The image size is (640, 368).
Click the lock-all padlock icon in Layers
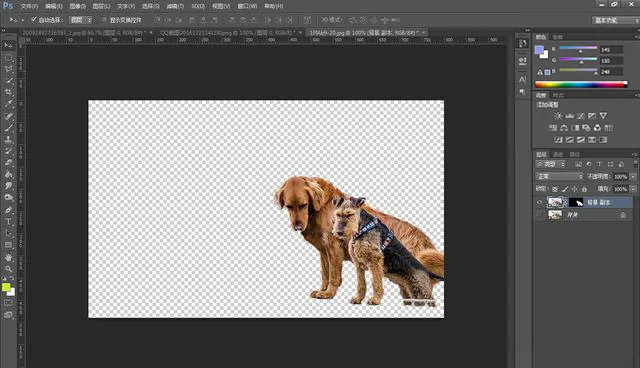(584, 189)
